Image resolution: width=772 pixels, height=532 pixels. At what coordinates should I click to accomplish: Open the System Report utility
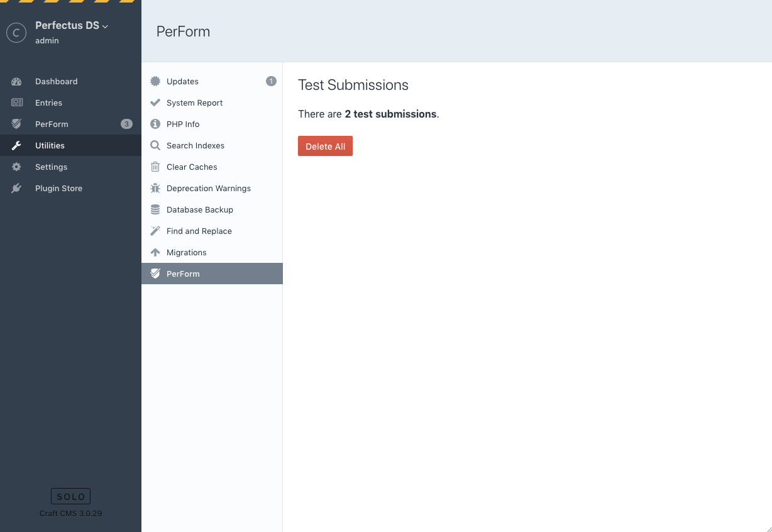(x=194, y=103)
